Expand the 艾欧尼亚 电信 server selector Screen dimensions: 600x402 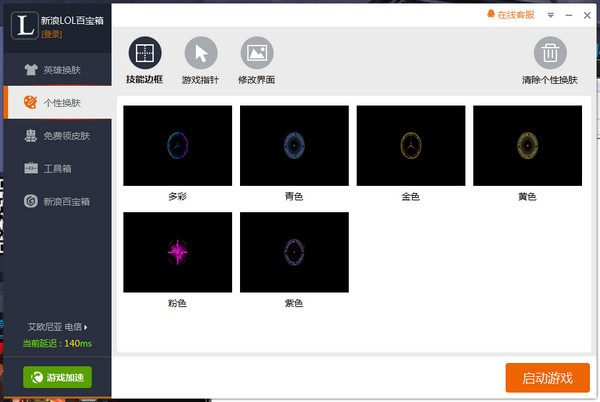pyautogui.click(x=57, y=327)
